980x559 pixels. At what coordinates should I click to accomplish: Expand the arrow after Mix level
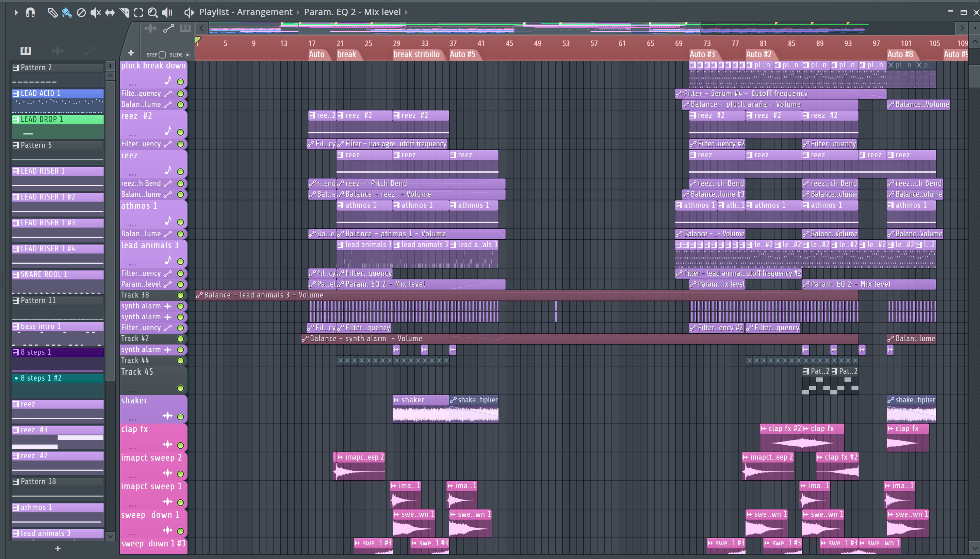click(x=406, y=12)
